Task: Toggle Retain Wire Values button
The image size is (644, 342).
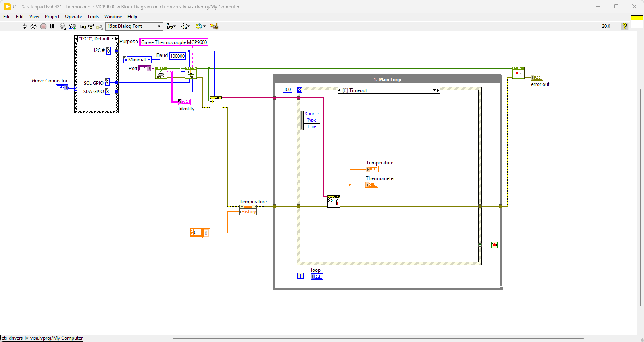Action: coord(72,26)
